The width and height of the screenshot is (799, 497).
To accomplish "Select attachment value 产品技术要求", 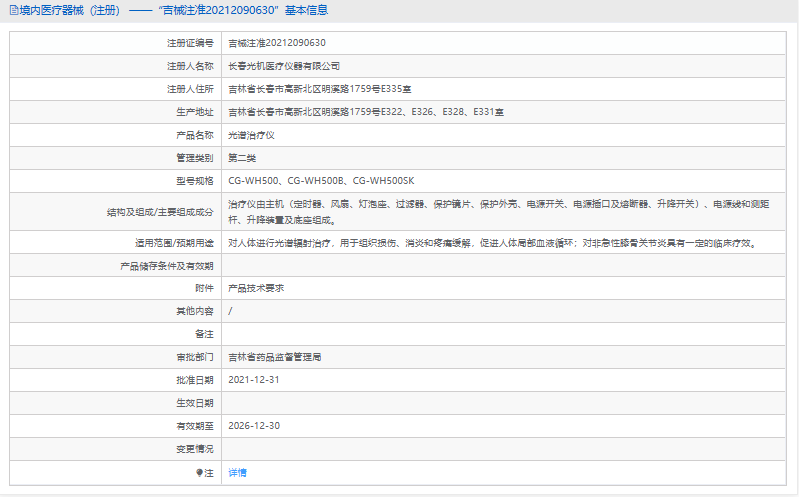I will point(256,288).
